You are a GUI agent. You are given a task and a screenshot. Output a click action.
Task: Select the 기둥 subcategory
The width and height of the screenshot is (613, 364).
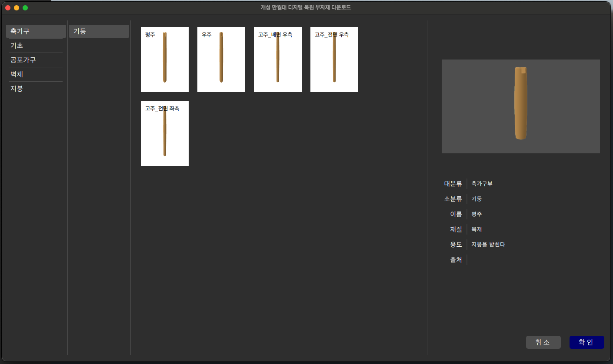coord(99,31)
